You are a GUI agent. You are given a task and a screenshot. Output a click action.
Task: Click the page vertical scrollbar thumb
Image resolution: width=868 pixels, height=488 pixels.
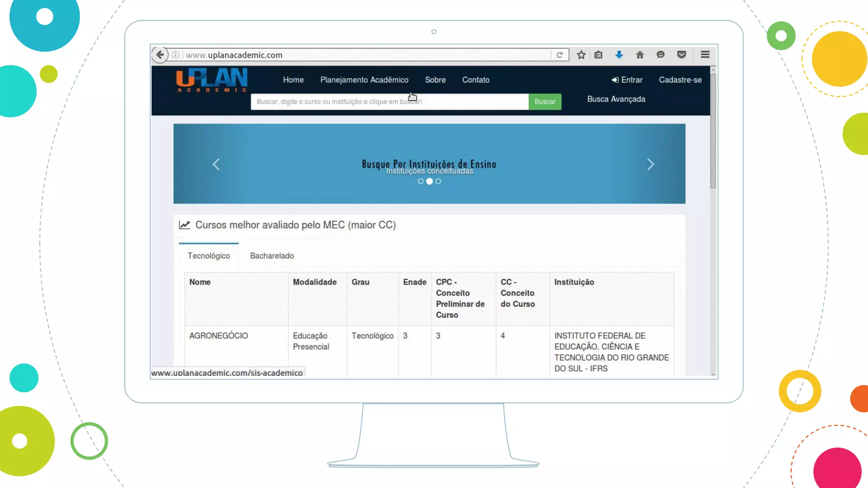click(x=713, y=131)
